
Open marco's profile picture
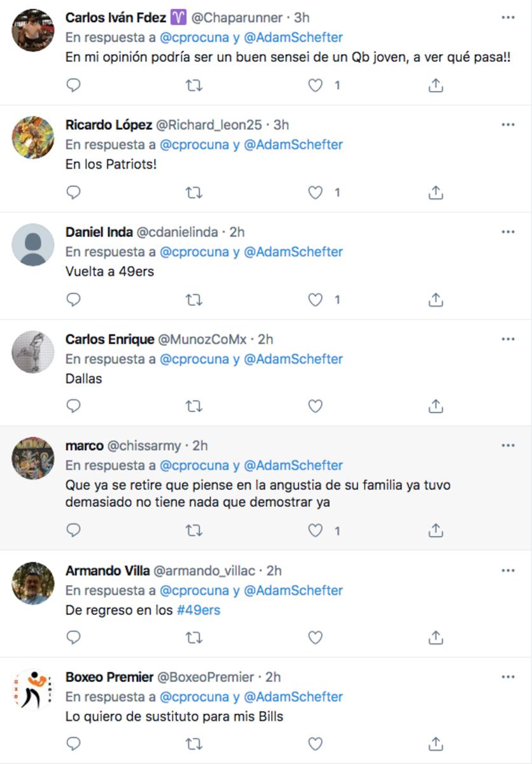(x=33, y=458)
